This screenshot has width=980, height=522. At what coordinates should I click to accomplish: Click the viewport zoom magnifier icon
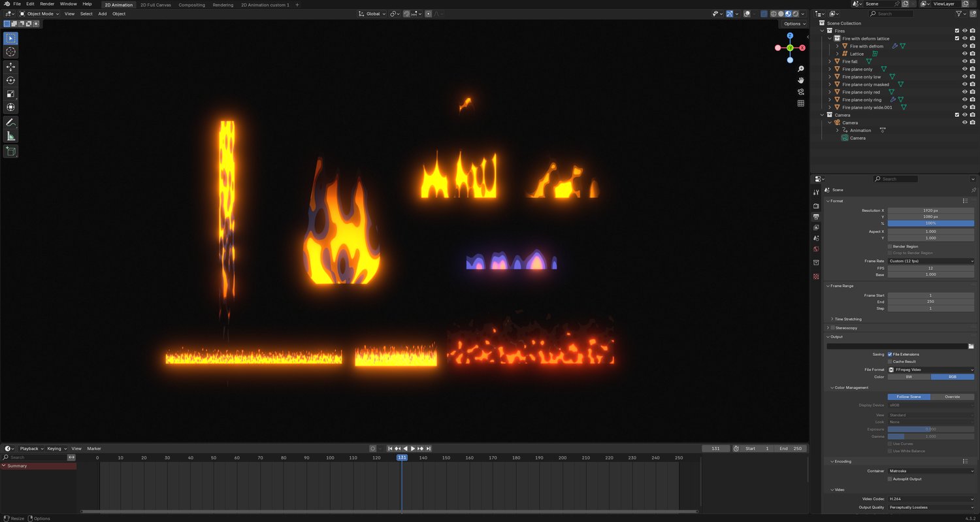[801, 69]
